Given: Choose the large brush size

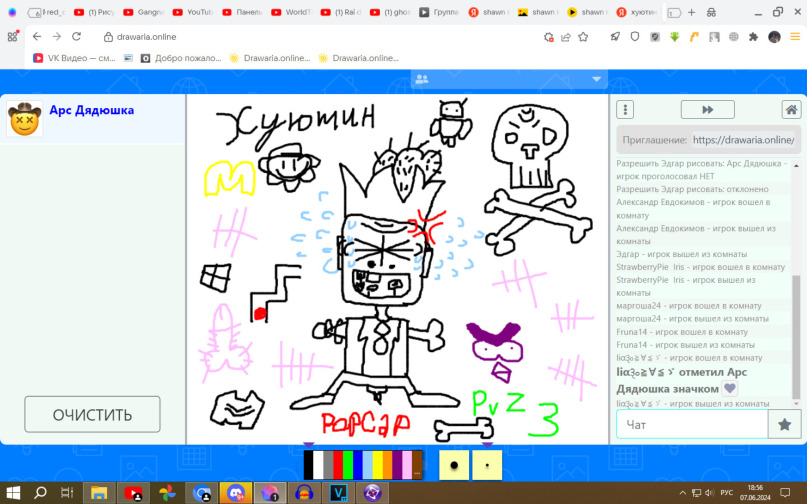Looking at the screenshot, I should 454,465.
